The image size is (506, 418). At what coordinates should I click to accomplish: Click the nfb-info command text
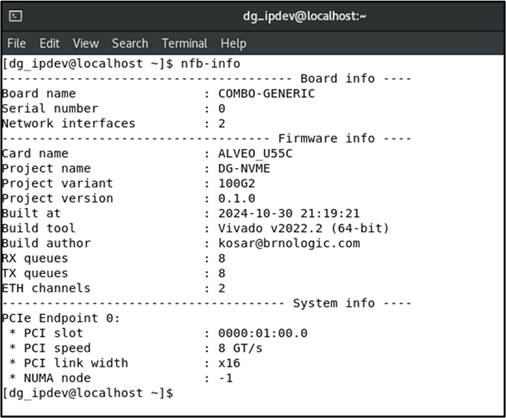[x=210, y=63]
